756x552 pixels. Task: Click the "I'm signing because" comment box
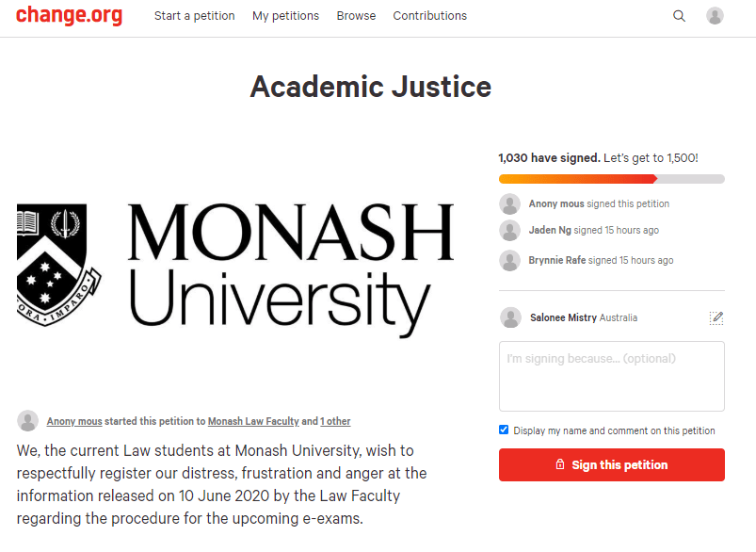[611, 376]
